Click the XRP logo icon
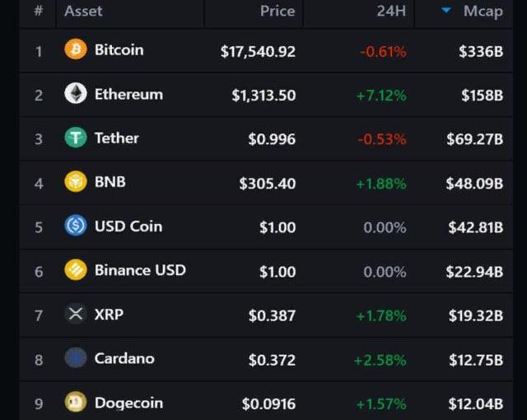 [76, 314]
